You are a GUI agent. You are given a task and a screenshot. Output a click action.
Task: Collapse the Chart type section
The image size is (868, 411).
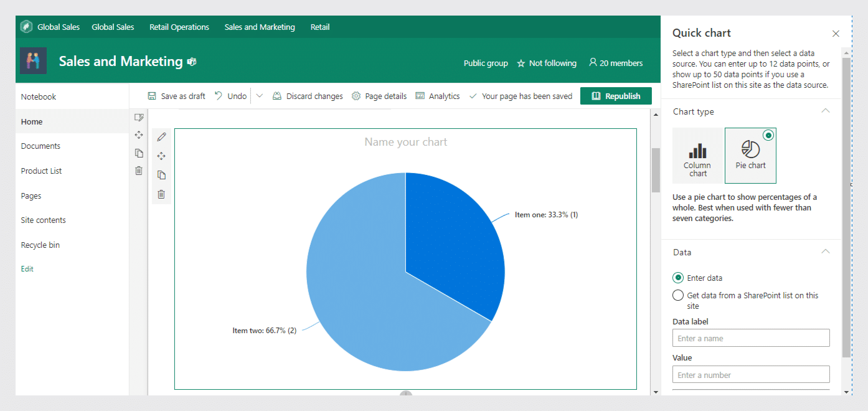tap(826, 110)
